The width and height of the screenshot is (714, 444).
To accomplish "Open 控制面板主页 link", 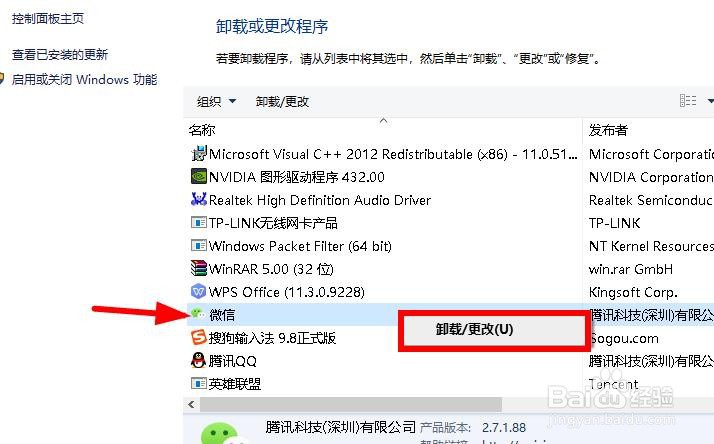I will (x=48, y=19).
